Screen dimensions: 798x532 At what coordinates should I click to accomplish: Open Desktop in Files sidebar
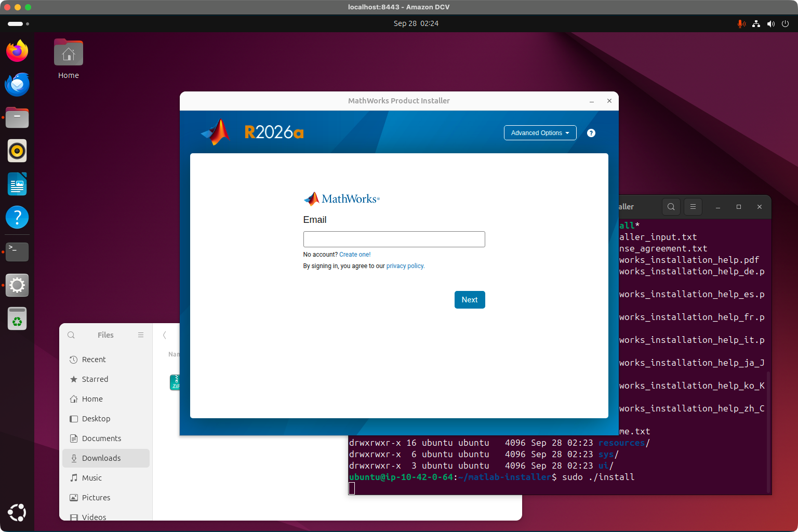pyautogui.click(x=106, y=419)
